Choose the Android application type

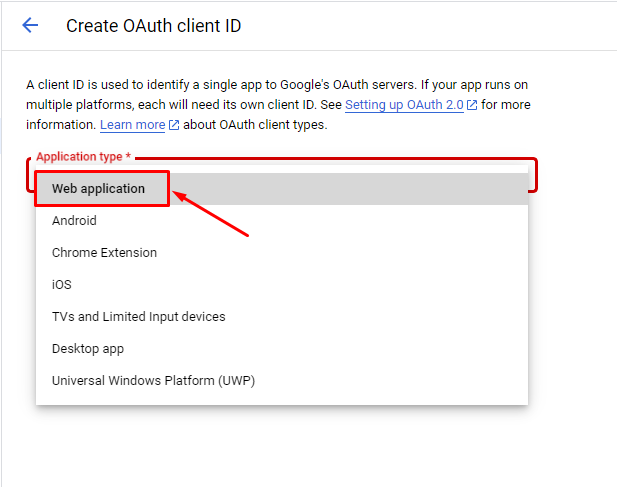[x=282, y=221]
